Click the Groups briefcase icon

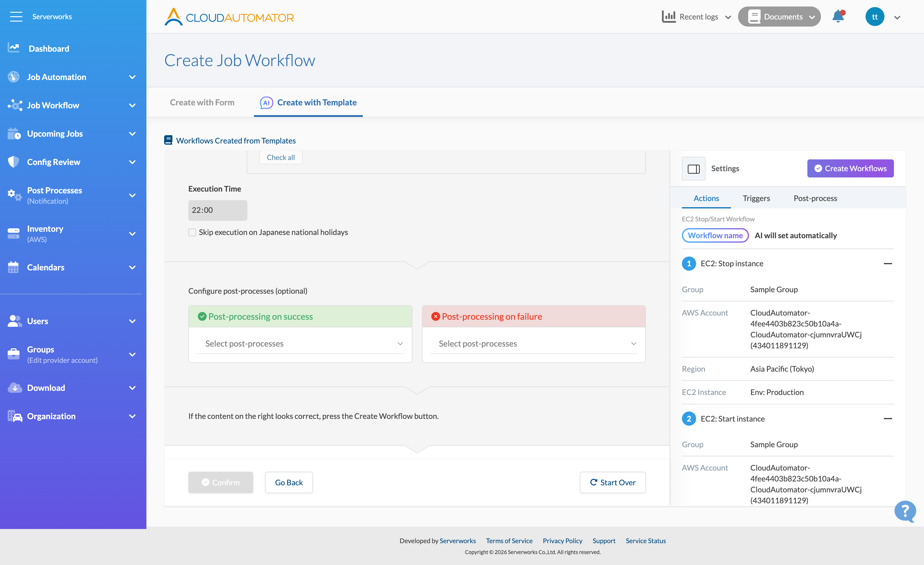pos(14,354)
